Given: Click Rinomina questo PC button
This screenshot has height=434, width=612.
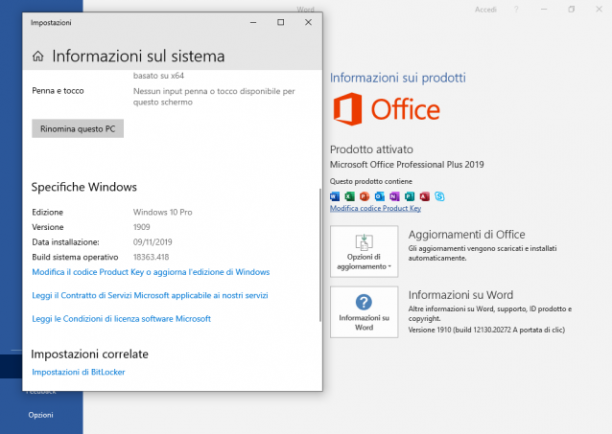Looking at the screenshot, I should tap(78, 129).
